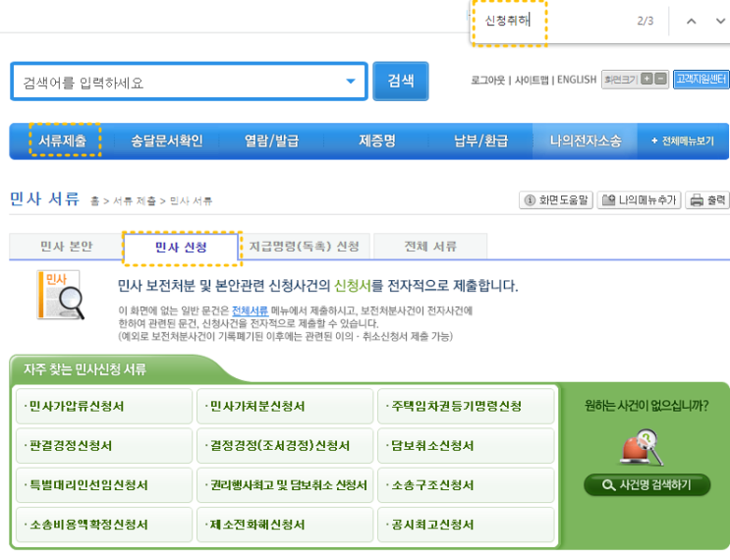
Task: Open 주택임차권등기명령신청 form
Action: pos(466,407)
